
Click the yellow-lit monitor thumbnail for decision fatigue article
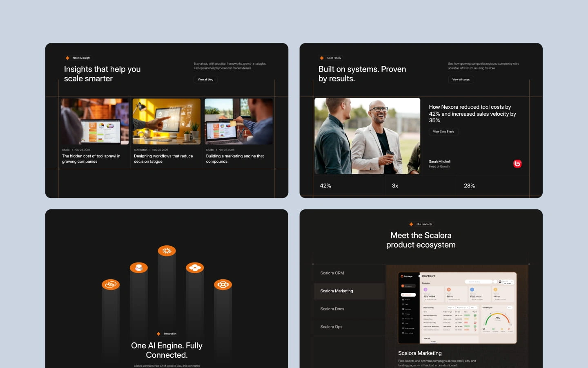(x=167, y=121)
